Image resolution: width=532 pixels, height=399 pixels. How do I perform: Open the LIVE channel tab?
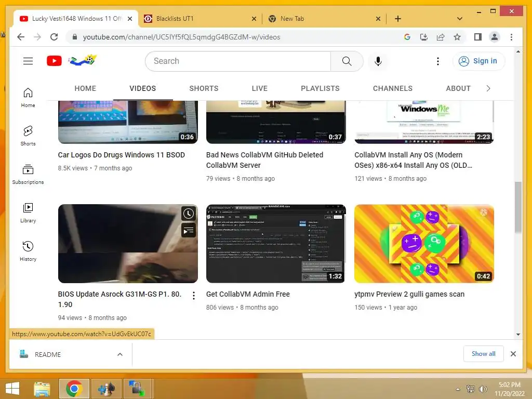[260, 88]
